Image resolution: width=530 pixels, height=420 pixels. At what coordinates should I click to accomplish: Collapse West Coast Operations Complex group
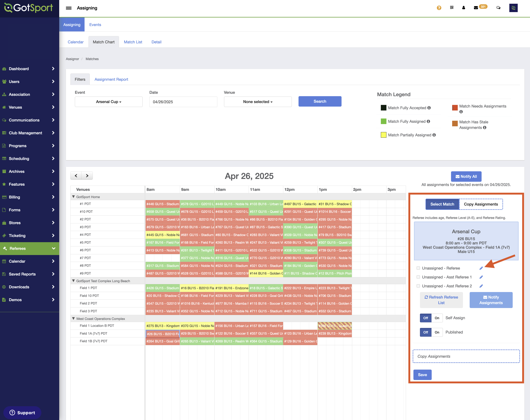(73, 318)
